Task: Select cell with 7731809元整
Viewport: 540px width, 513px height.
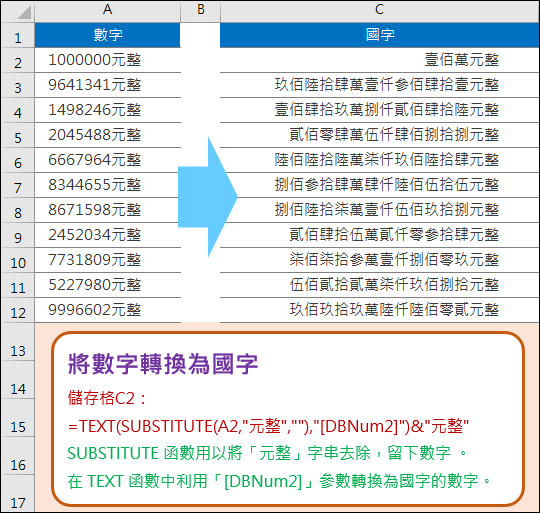Action: pos(107,260)
